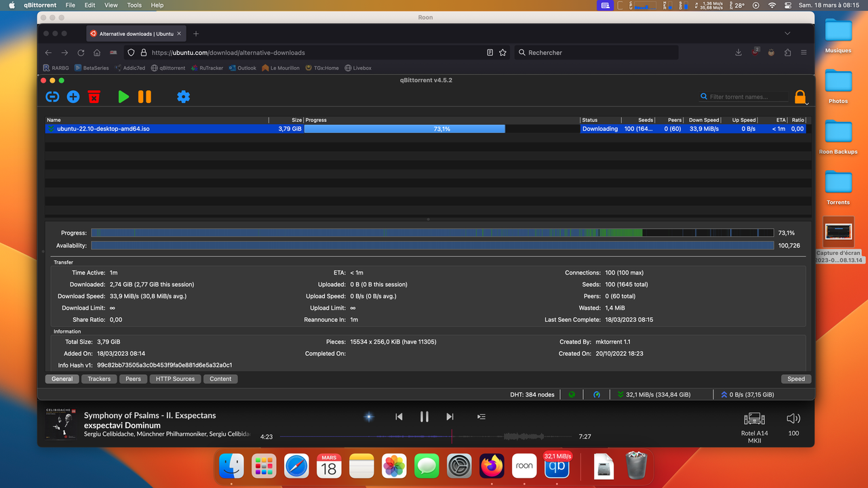Open the Torrents folder on desktop
Viewport: 868px width, 488px height.
click(x=838, y=186)
